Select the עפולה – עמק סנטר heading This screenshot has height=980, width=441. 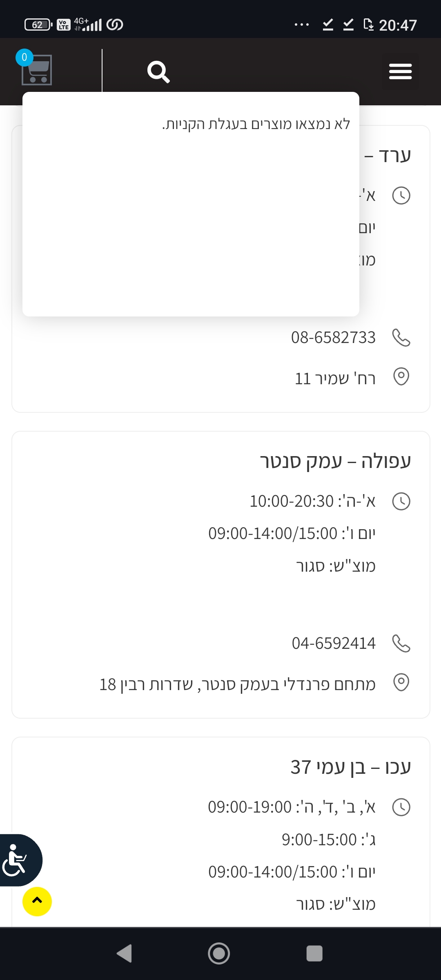pos(335,461)
